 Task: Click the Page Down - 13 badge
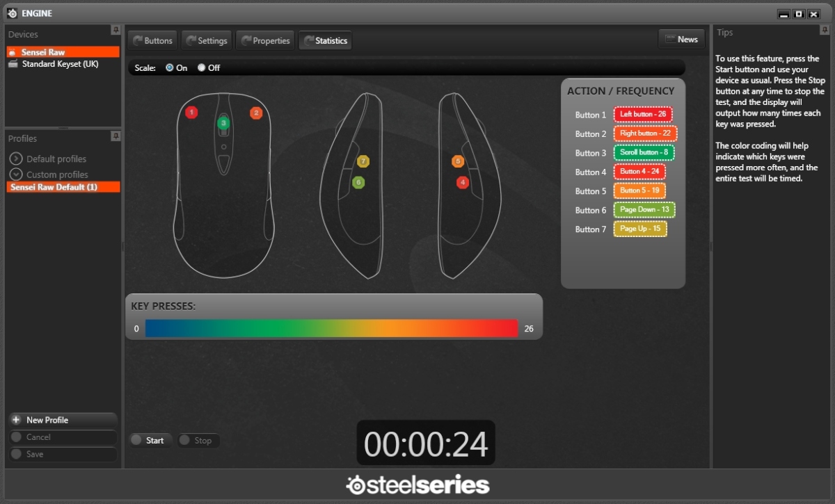click(x=644, y=210)
